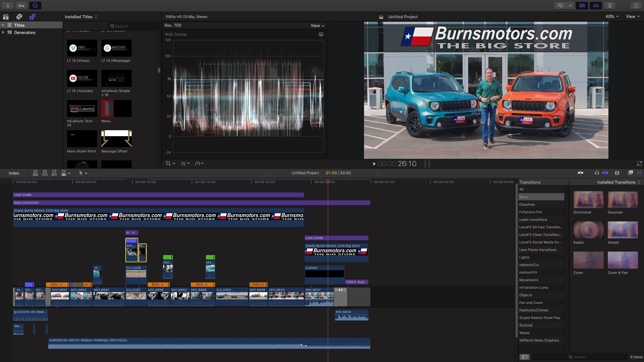Select the Gaussian blur transition thumbnail

point(622,200)
